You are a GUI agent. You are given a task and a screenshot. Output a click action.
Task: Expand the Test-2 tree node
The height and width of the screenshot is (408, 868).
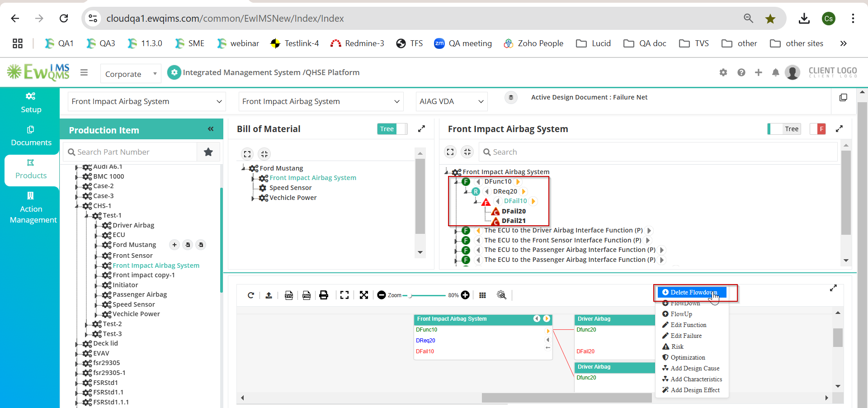(86, 324)
